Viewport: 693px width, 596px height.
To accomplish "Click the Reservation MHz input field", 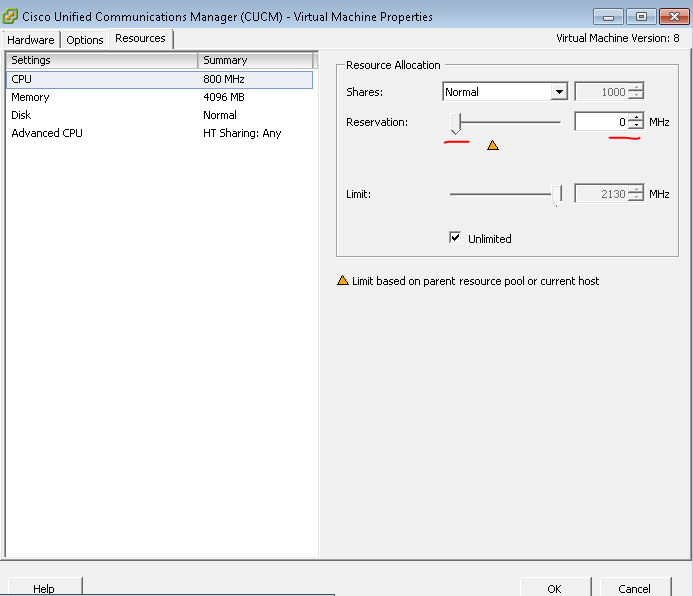I will [x=601, y=121].
